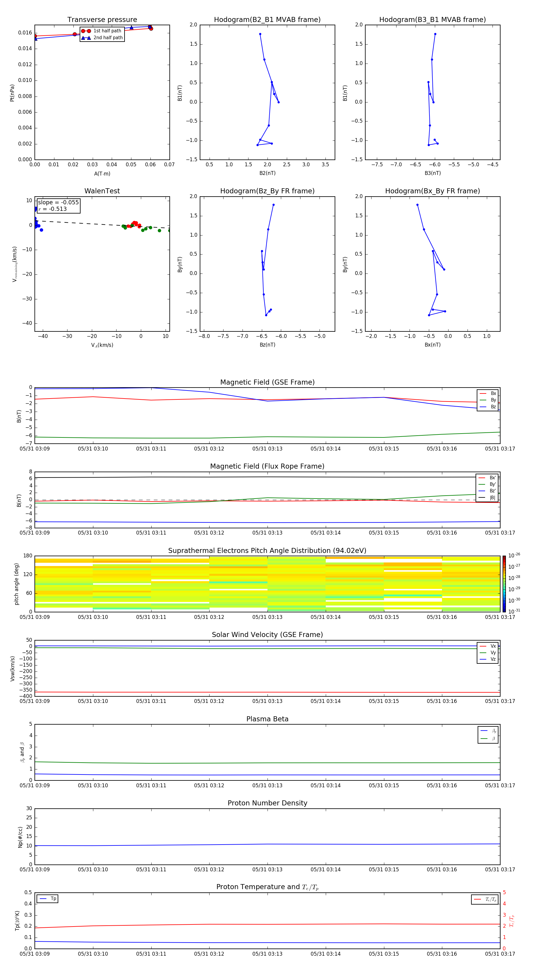Click the Magnetic Field (Flux Rope Frame) title
This screenshot has width=535, height=980.
click(267, 467)
